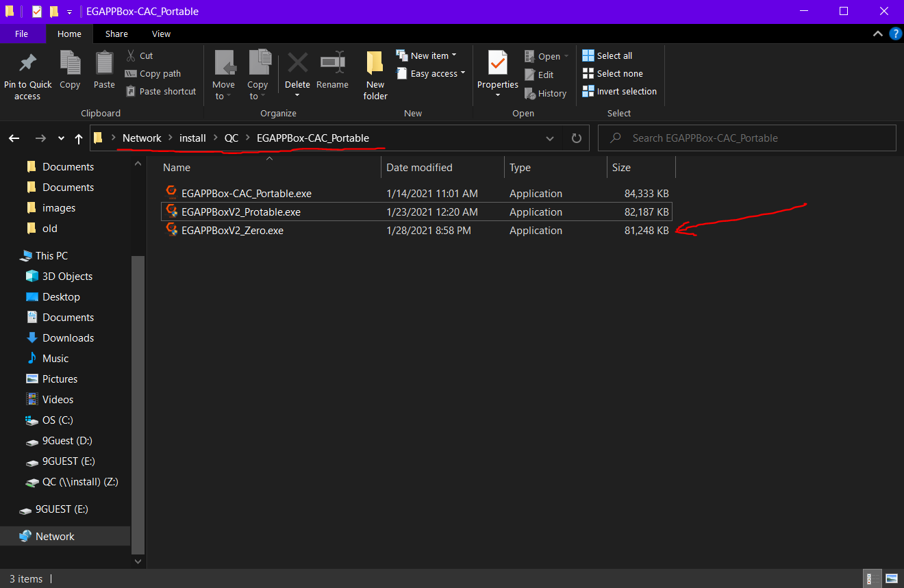Switch to details view layout icon
Image resolution: width=904 pixels, height=588 pixels.
click(872, 578)
